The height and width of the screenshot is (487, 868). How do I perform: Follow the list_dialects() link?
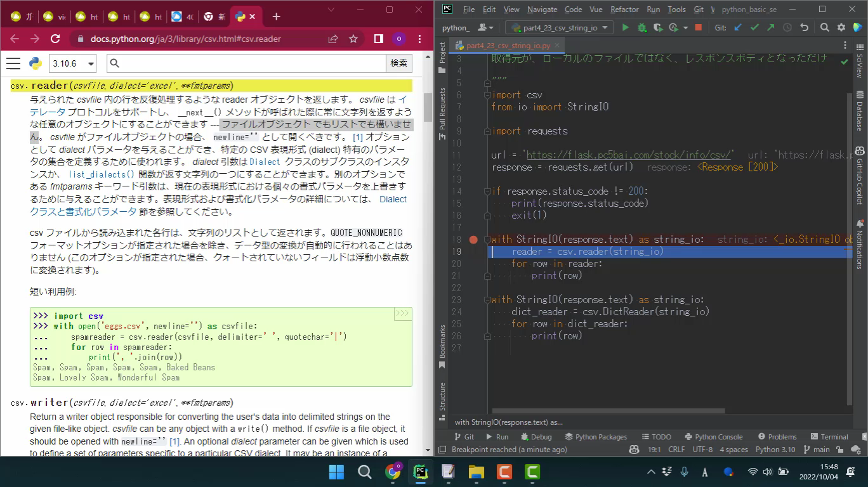click(102, 174)
